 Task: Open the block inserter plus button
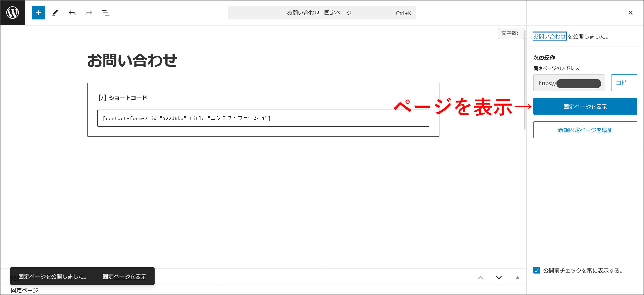[x=39, y=13]
